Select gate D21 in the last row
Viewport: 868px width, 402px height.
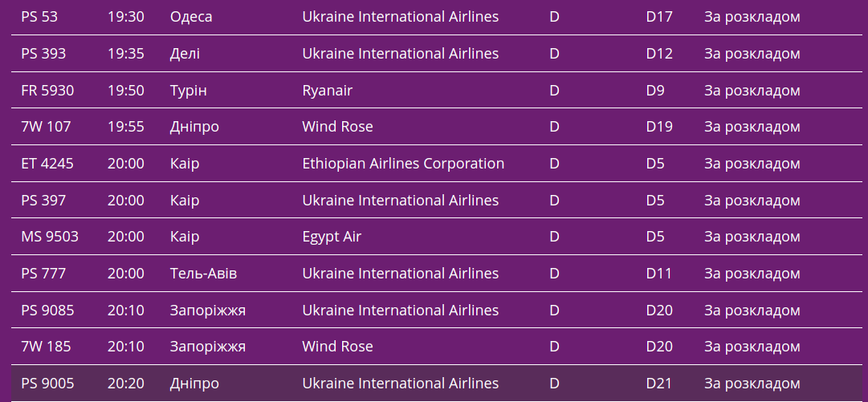(x=659, y=384)
